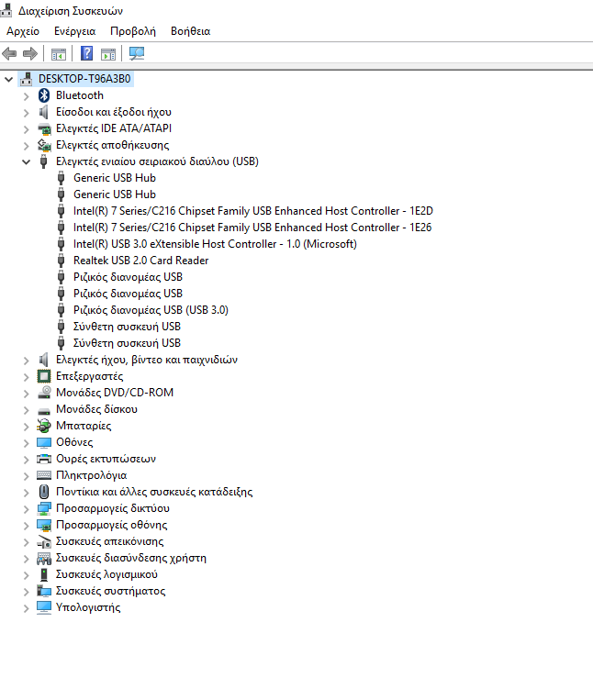Click the Forward arrow toolbar icon
The image size is (593, 700).
click(30, 53)
